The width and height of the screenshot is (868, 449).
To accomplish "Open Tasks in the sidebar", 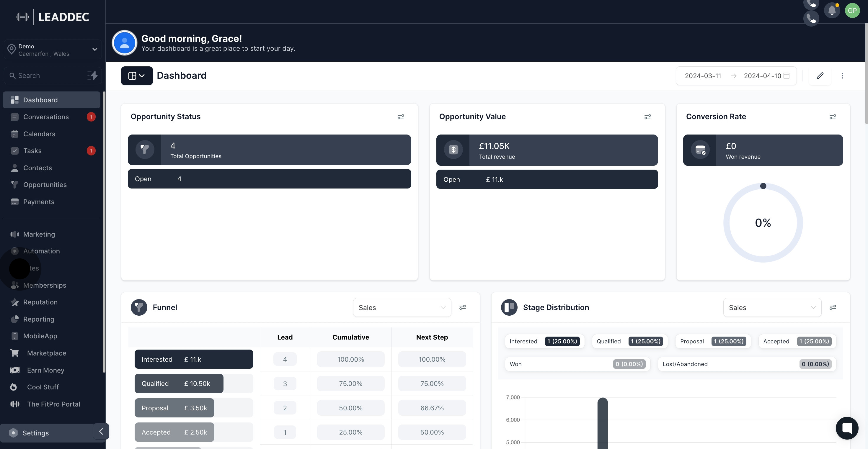I will tap(51, 151).
